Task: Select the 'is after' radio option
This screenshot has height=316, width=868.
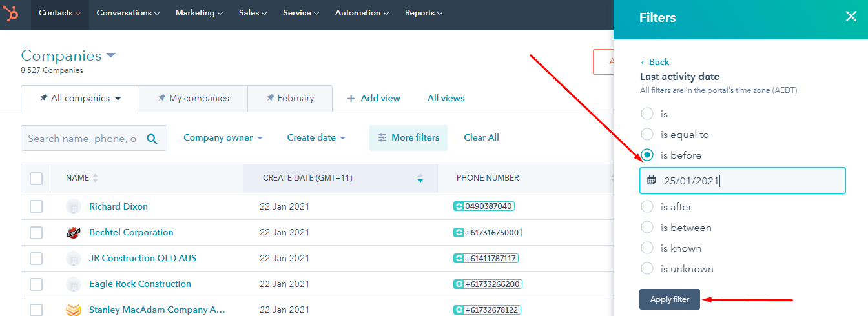Action: (x=647, y=207)
